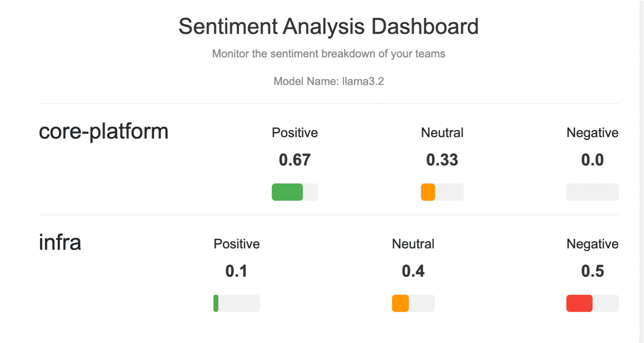Screen dimensions: 644x343
Task: Select the infra team heading
Action: pos(60,242)
